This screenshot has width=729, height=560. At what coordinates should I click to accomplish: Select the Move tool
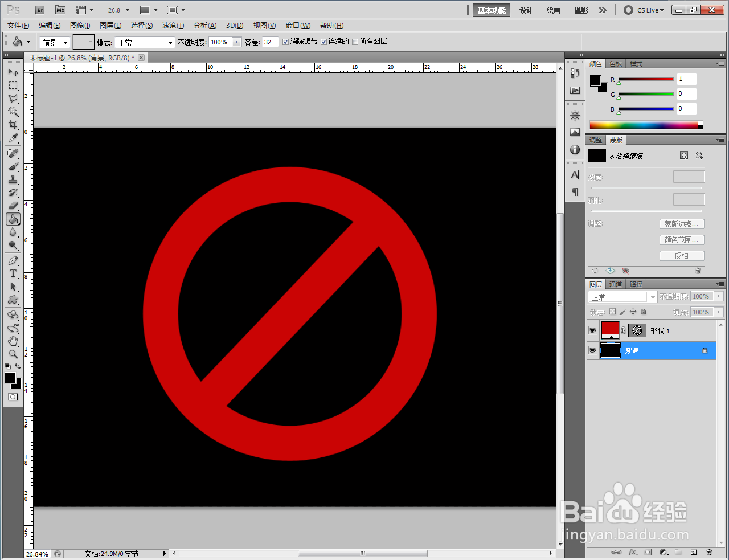[x=13, y=72]
